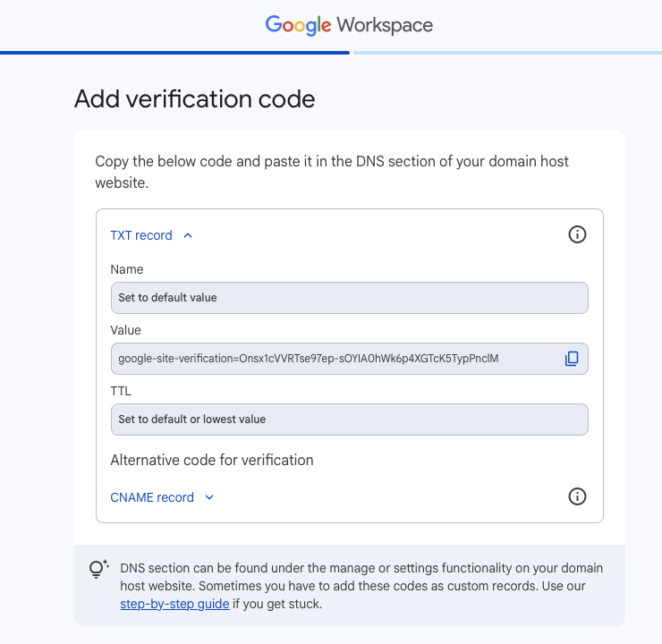This screenshot has height=644, width=662.
Task: Collapse the TXT record chevron arrow
Action: coord(188,235)
